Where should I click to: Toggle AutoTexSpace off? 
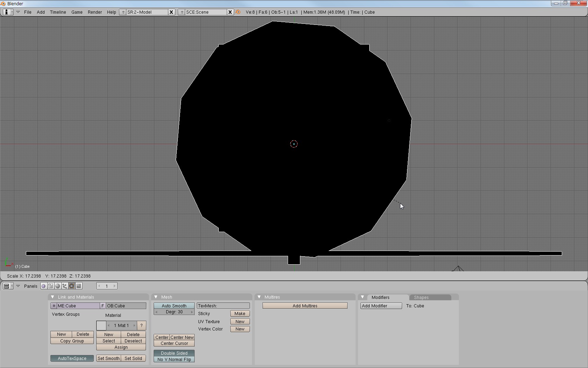tap(72, 358)
